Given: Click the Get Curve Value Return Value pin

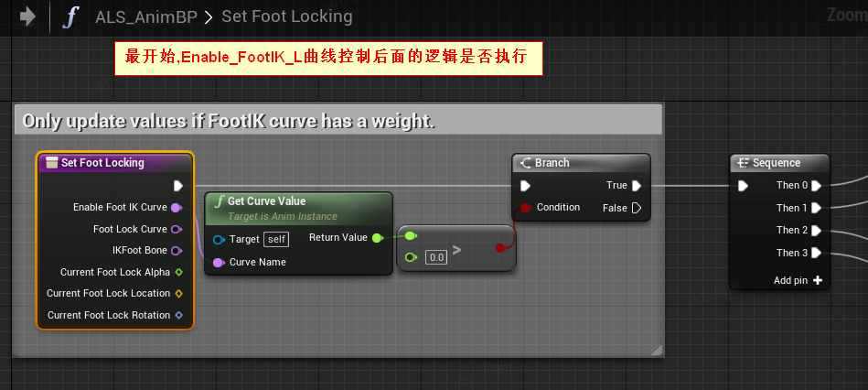Looking at the screenshot, I should 377,238.
